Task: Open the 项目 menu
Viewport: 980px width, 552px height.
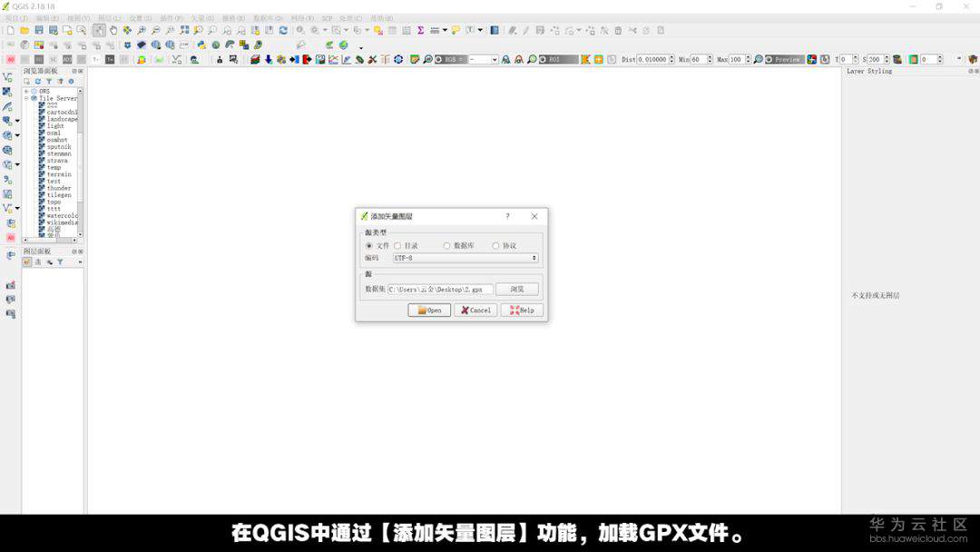Action: 15,18
